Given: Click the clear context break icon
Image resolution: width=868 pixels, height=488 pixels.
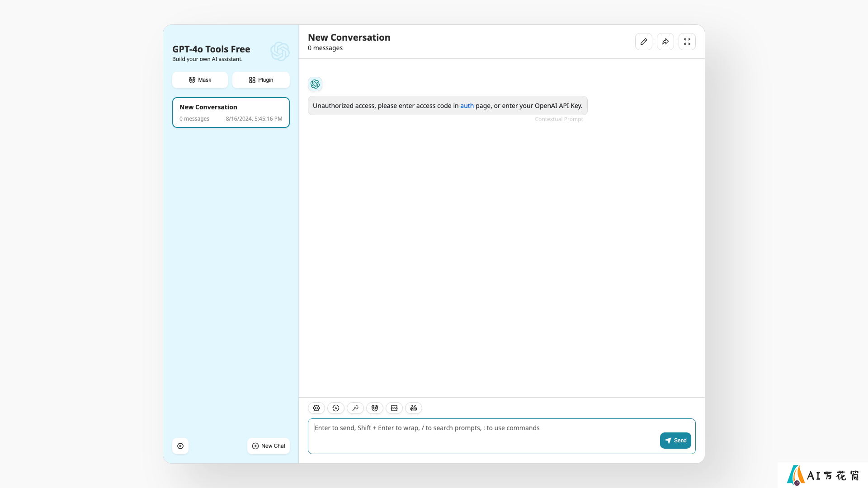Looking at the screenshot, I should coord(394,408).
